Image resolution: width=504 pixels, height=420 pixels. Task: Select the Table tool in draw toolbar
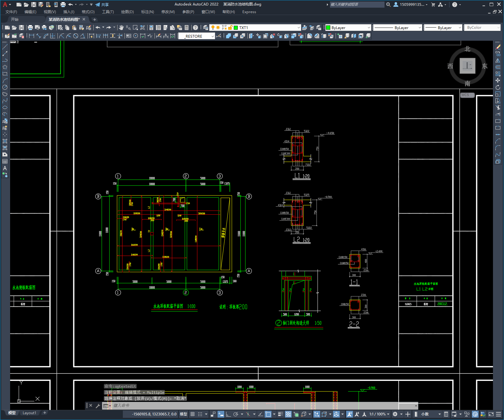(x=5, y=161)
